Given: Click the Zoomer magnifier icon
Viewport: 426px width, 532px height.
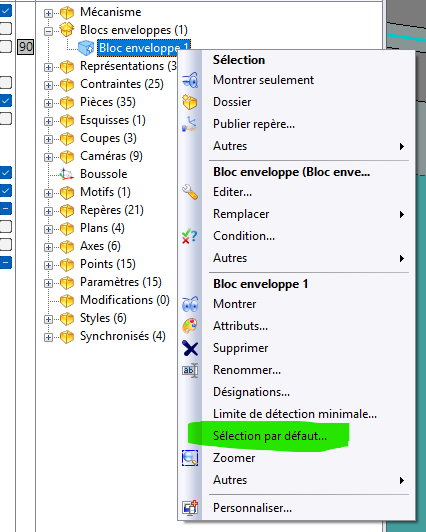Looking at the screenshot, I should point(190,458).
